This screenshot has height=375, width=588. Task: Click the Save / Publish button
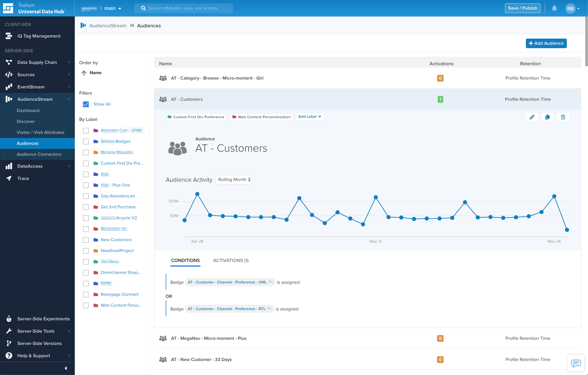point(522,8)
